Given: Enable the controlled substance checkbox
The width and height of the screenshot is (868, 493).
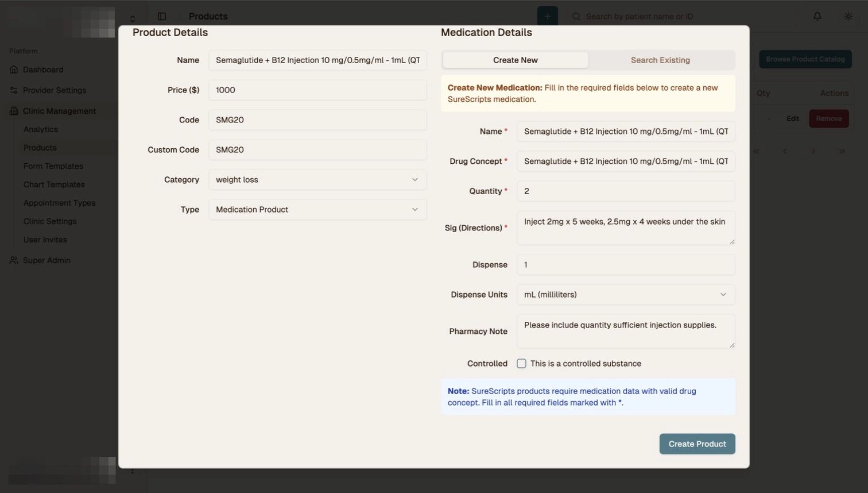Looking at the screenshot, I should tap(521, 363).
